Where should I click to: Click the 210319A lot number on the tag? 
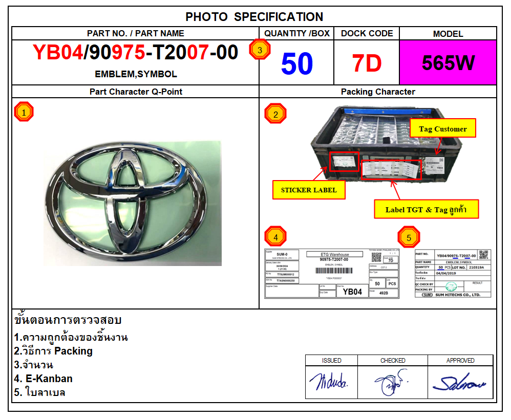tap(477, 268)
